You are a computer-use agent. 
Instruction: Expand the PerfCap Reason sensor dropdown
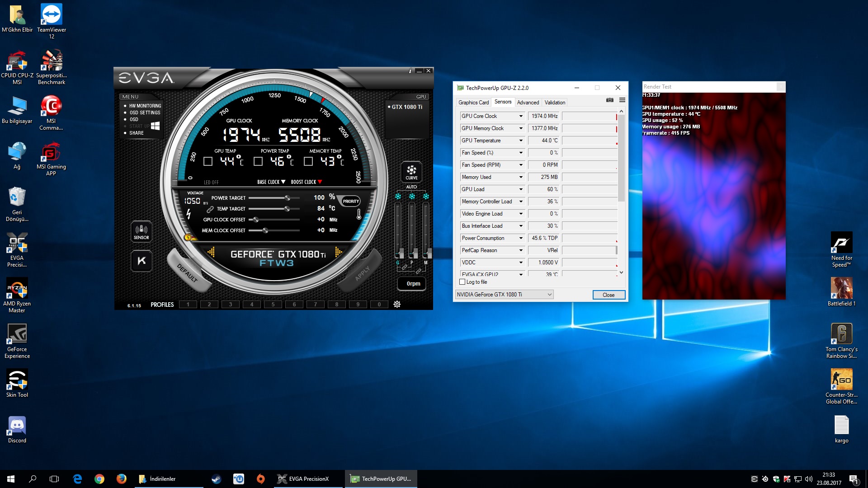(x=521, y=250)
